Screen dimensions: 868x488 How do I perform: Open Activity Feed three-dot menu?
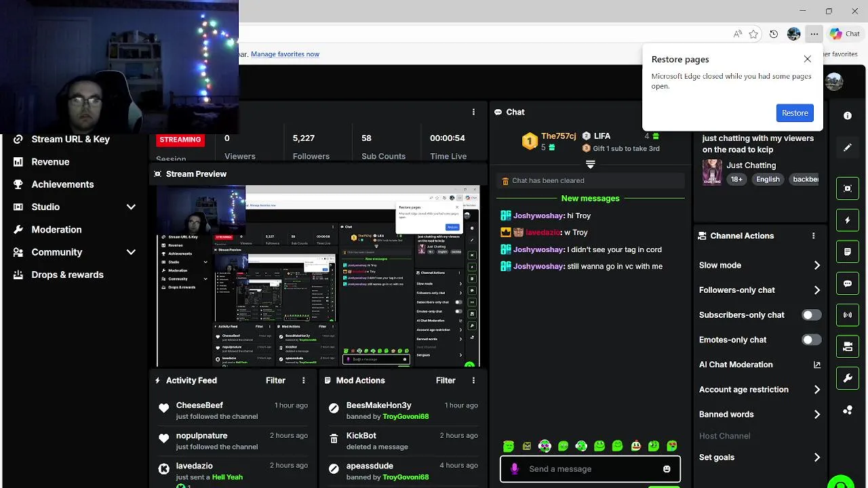click(x=303, y=380)
